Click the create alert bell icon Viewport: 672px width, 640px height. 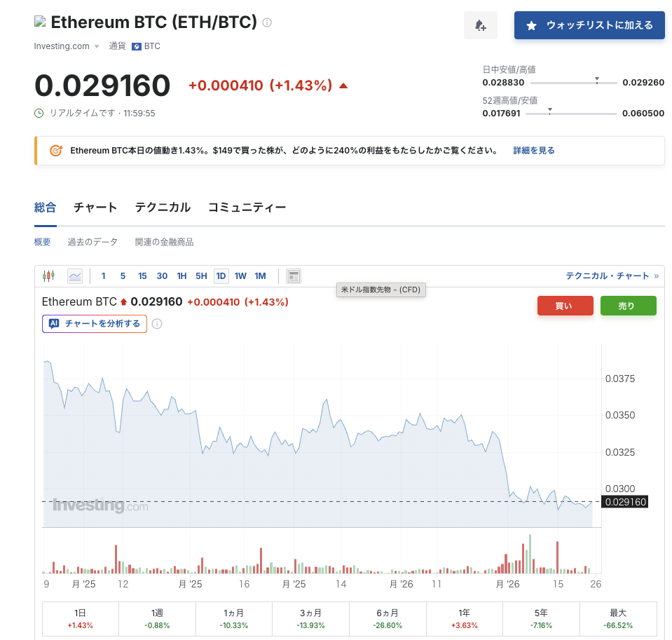click(x=480, y=25)
